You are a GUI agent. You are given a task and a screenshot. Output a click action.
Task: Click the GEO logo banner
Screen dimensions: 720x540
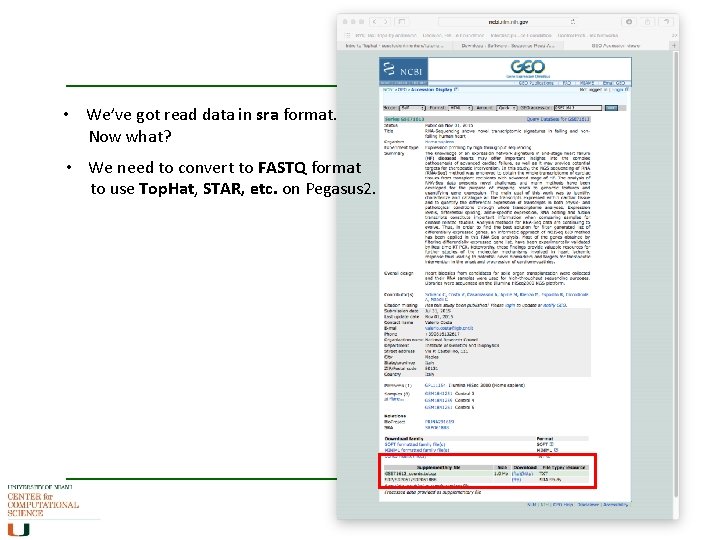(x=528, y=69)
